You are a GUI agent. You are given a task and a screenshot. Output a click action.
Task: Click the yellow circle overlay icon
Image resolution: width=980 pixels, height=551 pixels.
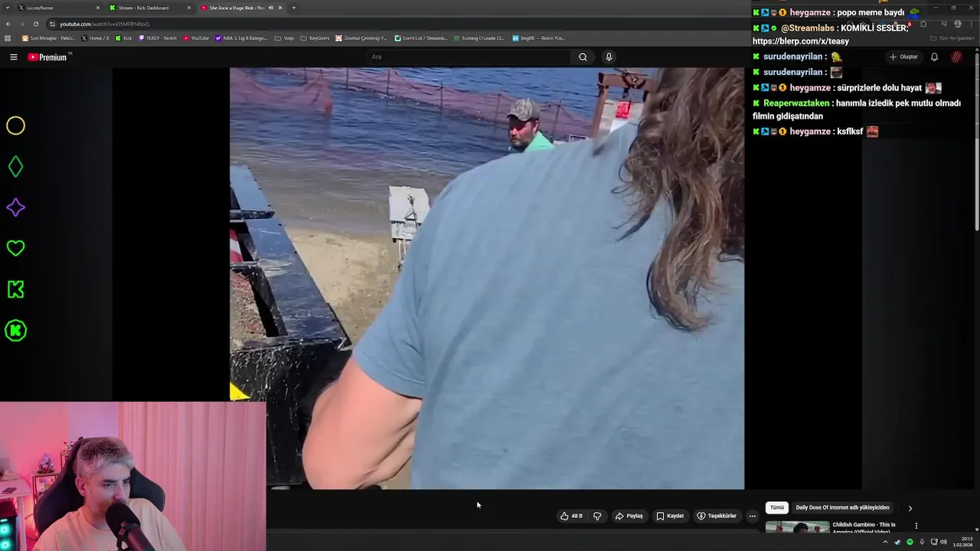(x=15, y=126)
